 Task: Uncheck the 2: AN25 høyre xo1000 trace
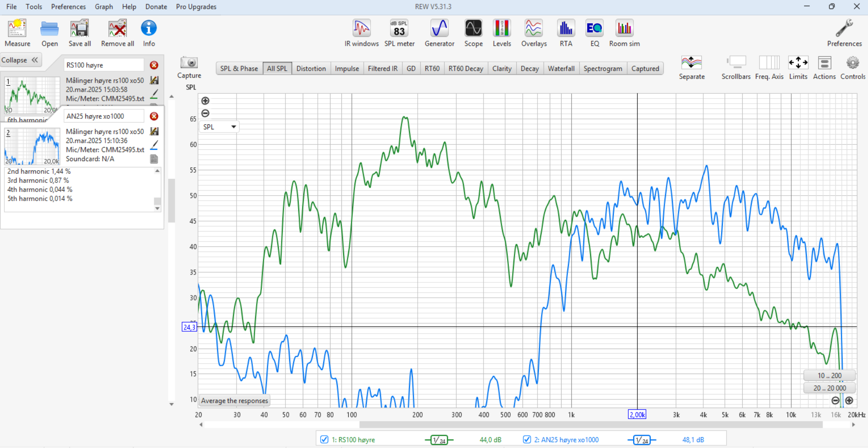(x=527, y=439)
